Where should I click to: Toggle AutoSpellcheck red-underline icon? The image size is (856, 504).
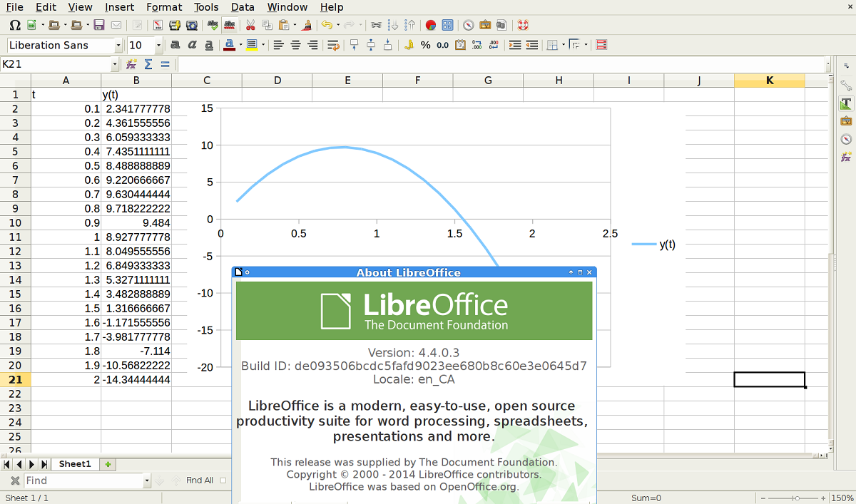[230, 25]
